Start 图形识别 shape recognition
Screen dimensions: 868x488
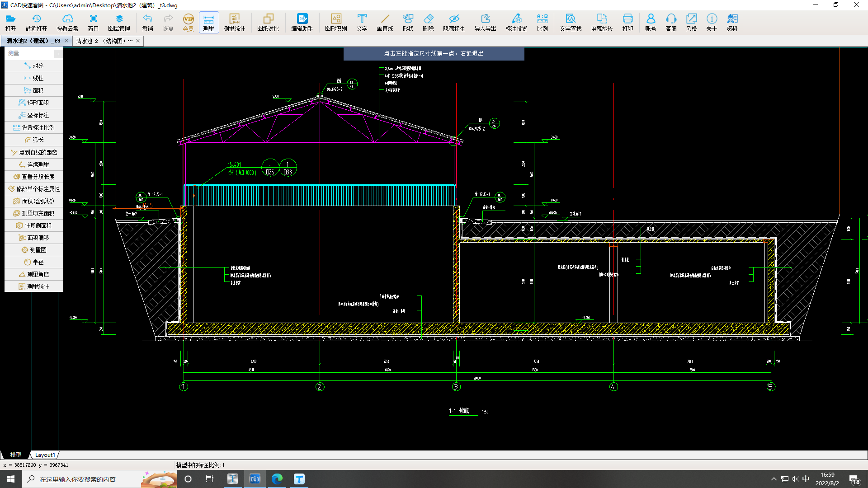(336, 23)
